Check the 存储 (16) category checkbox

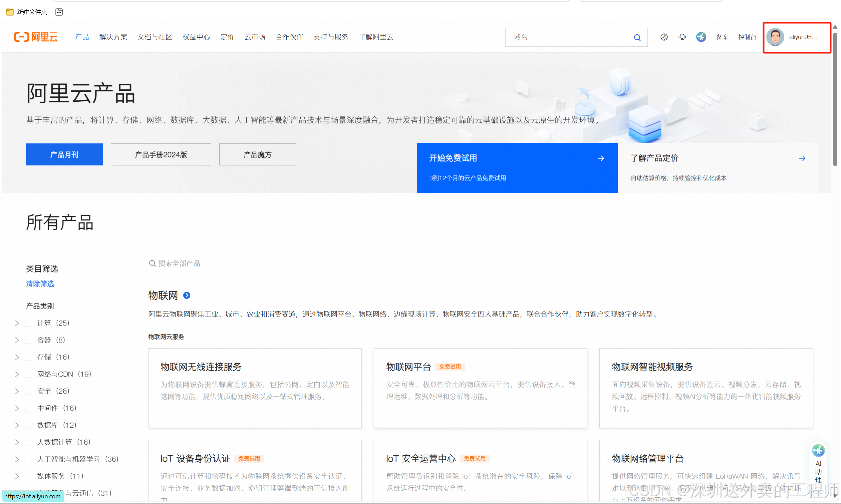[28, 357]
